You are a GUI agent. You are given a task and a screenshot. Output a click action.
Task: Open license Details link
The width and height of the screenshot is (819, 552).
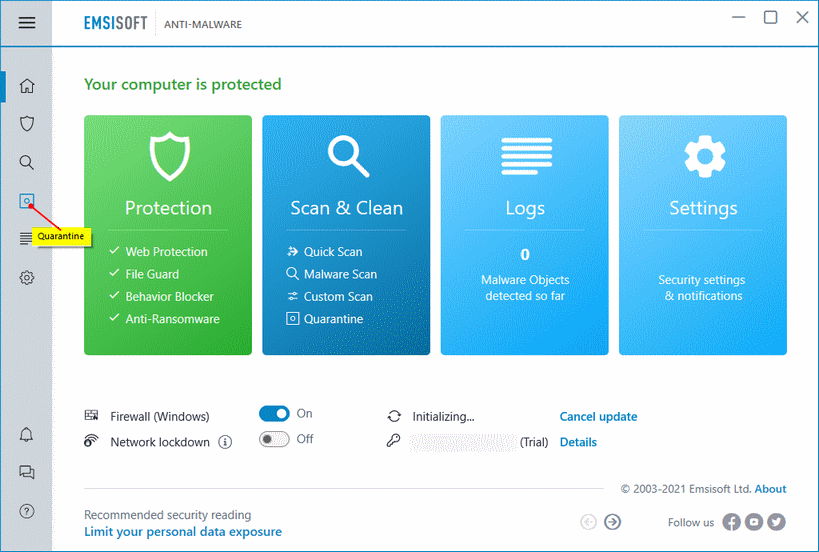click(578, 442)
